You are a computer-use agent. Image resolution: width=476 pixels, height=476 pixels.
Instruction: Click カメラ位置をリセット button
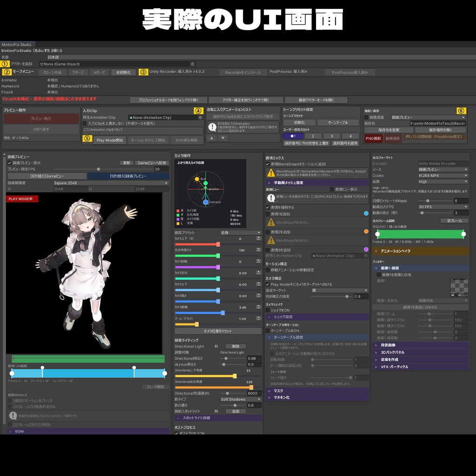click(x=218, y=331)
